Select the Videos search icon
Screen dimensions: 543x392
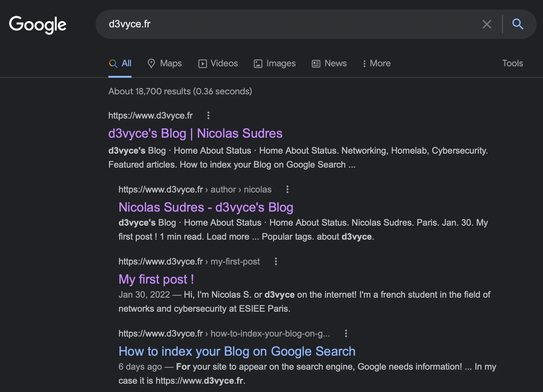(202, 63)
